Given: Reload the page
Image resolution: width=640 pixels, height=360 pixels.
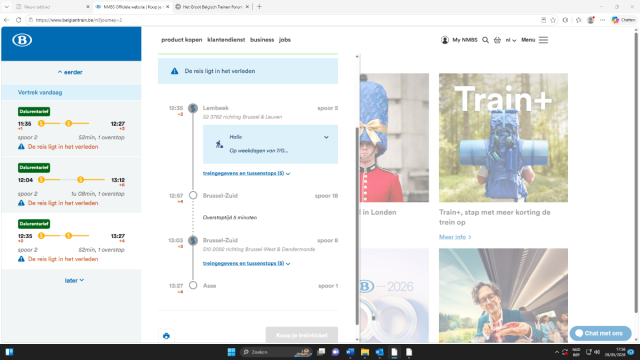Looking at the screenshot, I should (18, 20).
